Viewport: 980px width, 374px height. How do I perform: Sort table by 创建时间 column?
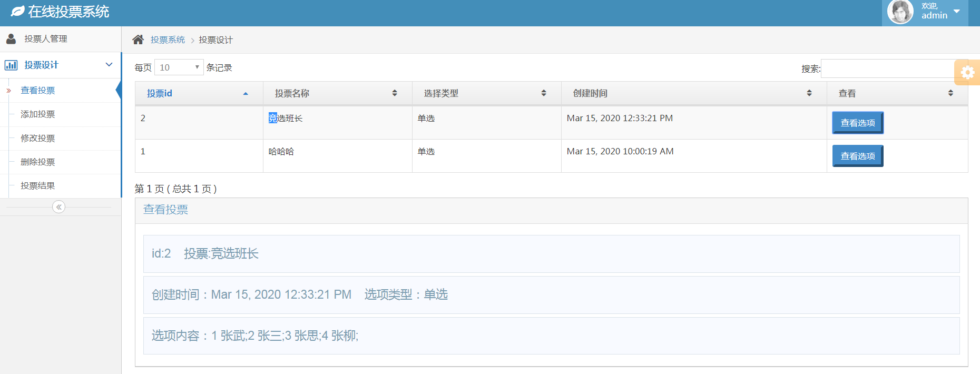(x=809, y=93)
